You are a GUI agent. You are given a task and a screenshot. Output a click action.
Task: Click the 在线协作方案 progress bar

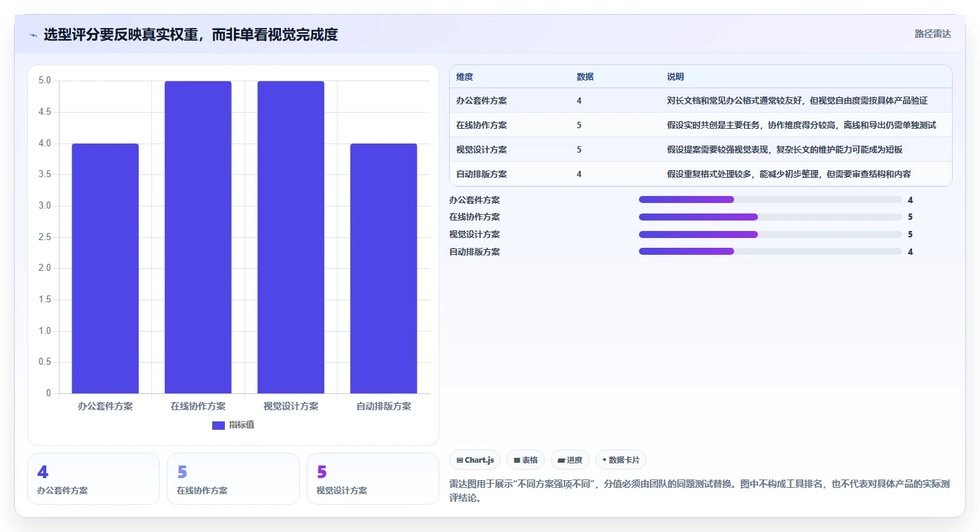(771, 217)
